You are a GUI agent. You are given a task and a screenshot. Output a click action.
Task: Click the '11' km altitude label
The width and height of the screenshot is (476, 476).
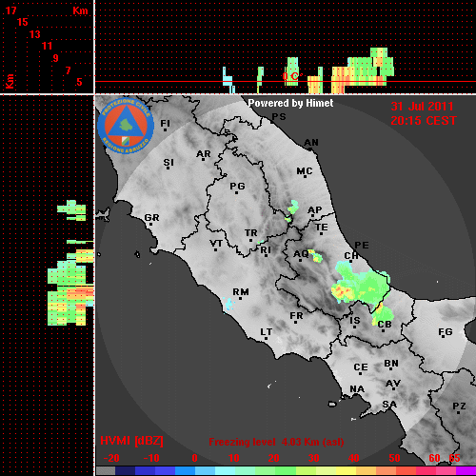47,46
